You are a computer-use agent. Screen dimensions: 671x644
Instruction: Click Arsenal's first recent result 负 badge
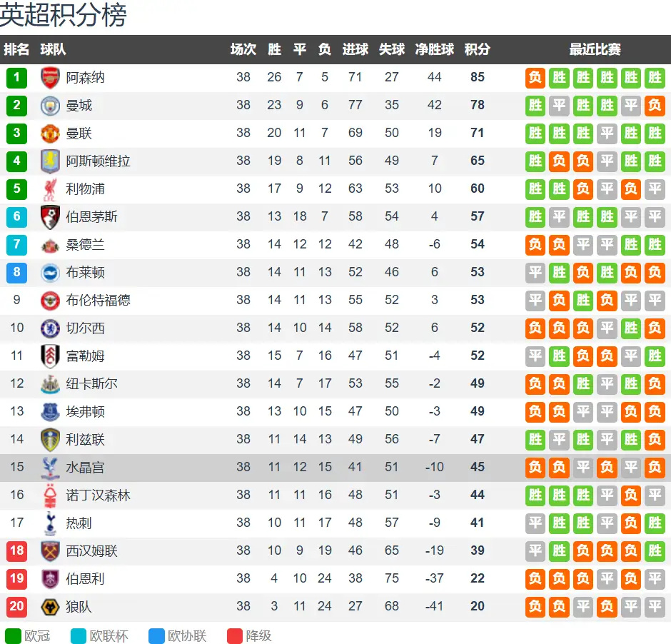point(535,78)
